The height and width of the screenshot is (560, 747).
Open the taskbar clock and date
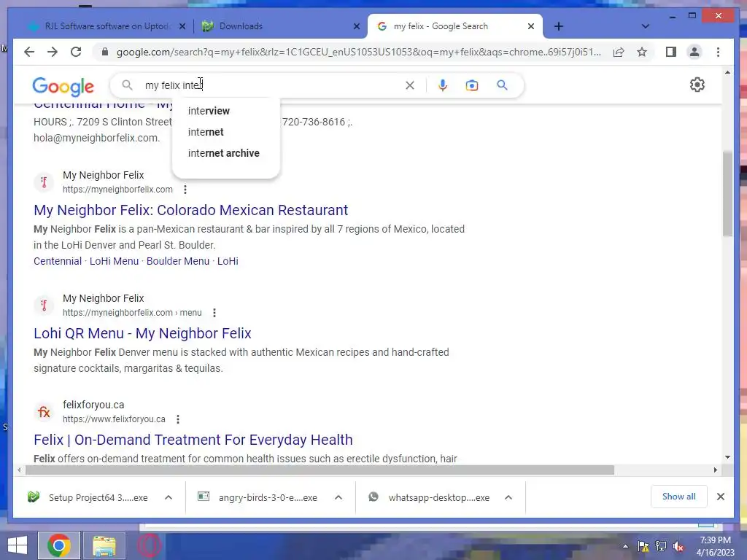[716, 546]
